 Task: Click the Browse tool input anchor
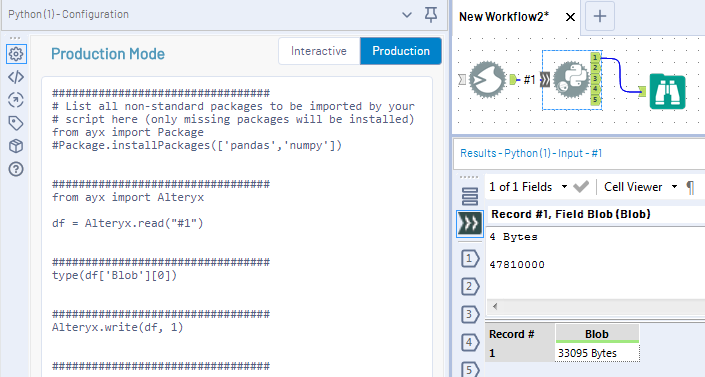pos(643,92)
